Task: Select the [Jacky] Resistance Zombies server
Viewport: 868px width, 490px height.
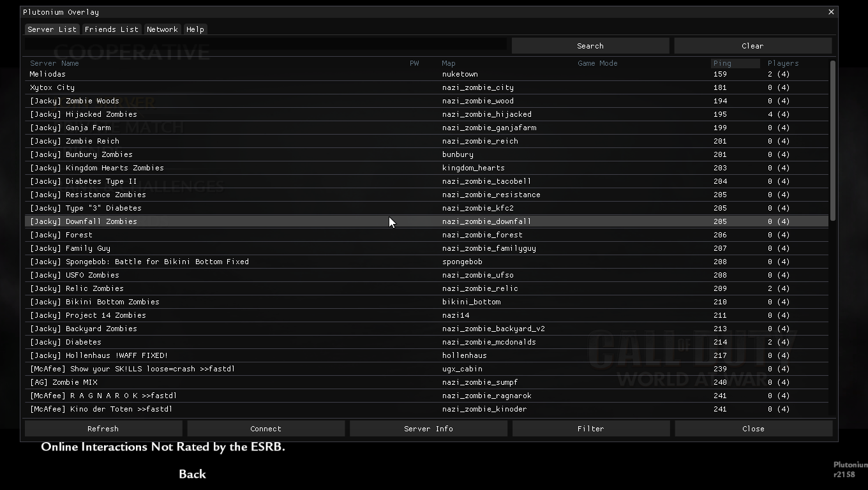Action: click(x=426, y=195)
